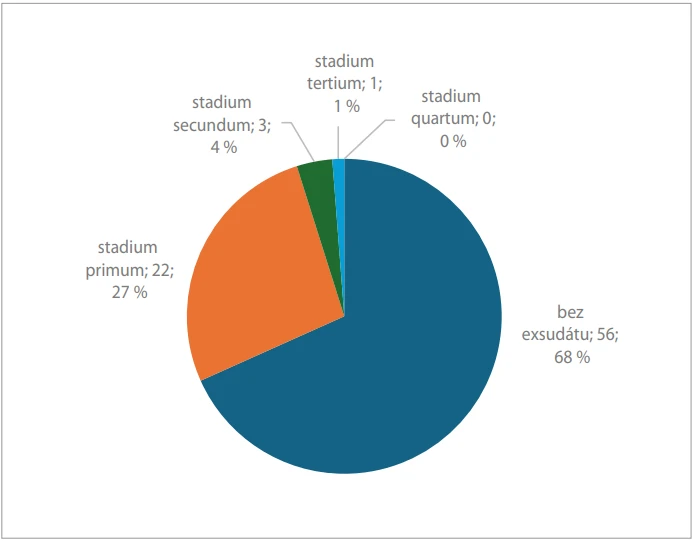Image resolution: width=692 pixels, height=541 pixels.
Task: Click empty chart area below the pie
Action: point(344,505)
